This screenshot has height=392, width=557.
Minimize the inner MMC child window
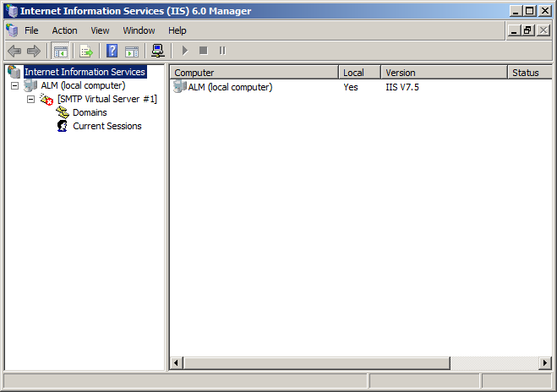pyautogui.click(x=513, y=30)
